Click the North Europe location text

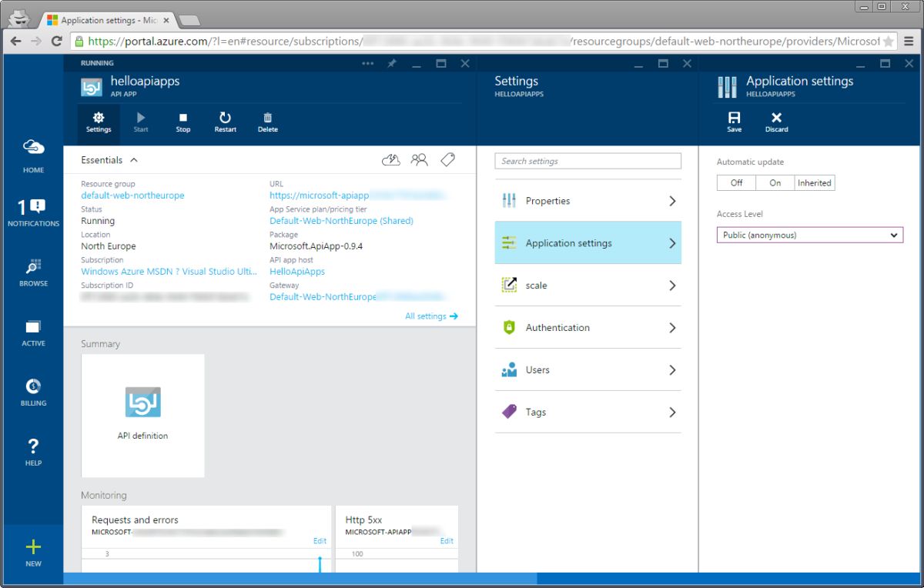point(109,246)
